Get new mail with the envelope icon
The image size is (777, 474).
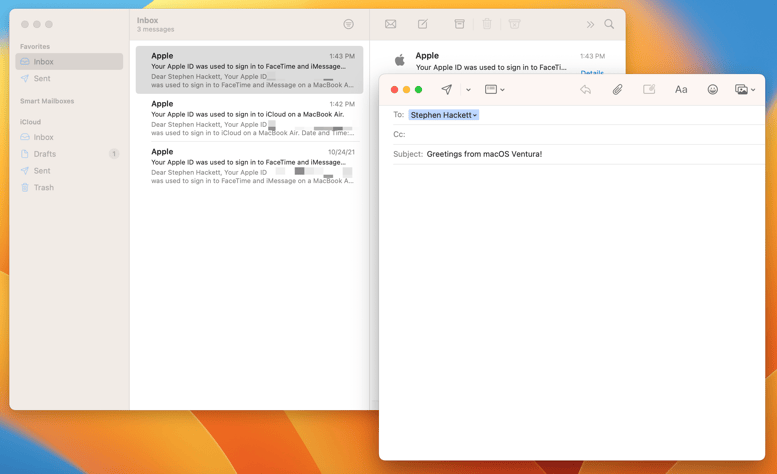[390, 24]
